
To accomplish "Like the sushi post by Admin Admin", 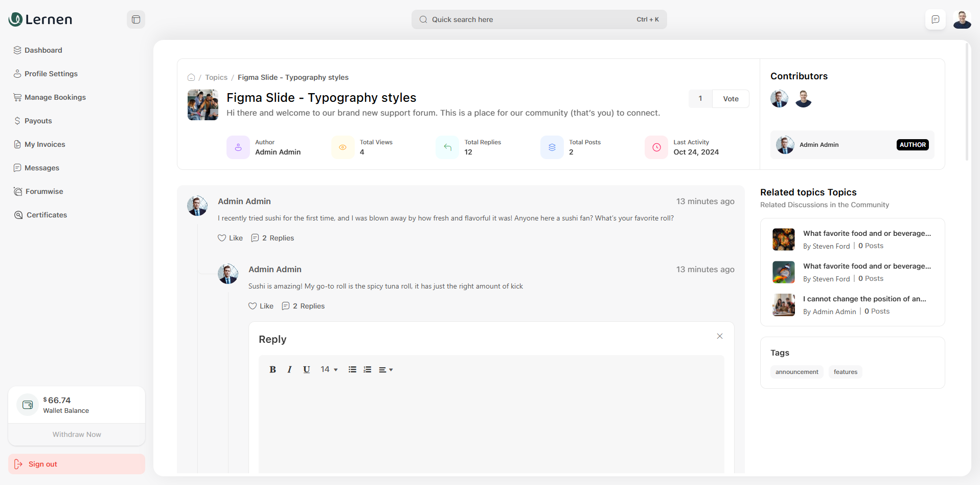I will pos(230,238).
